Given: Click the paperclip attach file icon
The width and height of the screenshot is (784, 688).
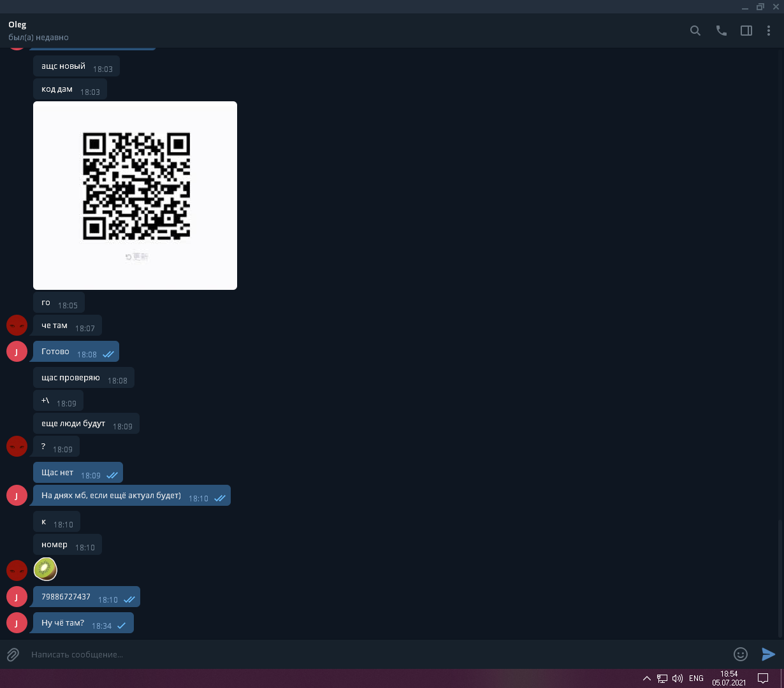Looking at the screenshot, I should click(13, 654).
